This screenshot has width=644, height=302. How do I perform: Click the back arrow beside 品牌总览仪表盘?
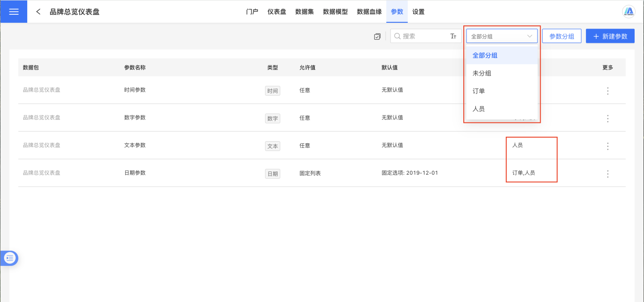[x=38, y=12]
